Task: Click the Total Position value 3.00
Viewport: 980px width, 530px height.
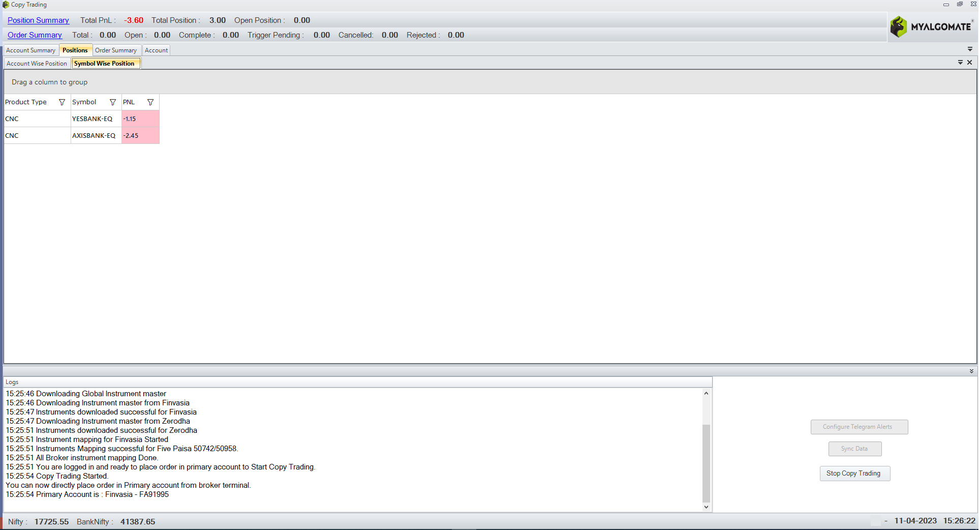Action: pos(218,20)
